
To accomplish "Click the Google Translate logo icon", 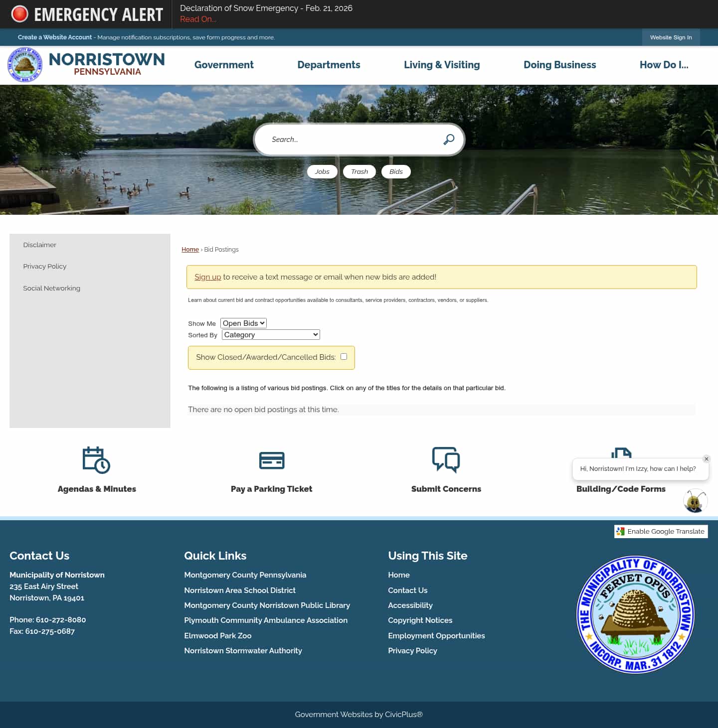I will 621,531.
